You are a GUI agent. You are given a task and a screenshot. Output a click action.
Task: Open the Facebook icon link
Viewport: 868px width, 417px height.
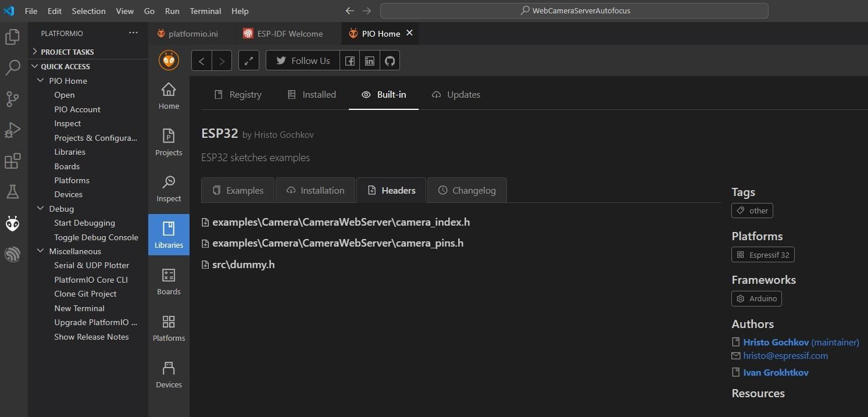350,60
